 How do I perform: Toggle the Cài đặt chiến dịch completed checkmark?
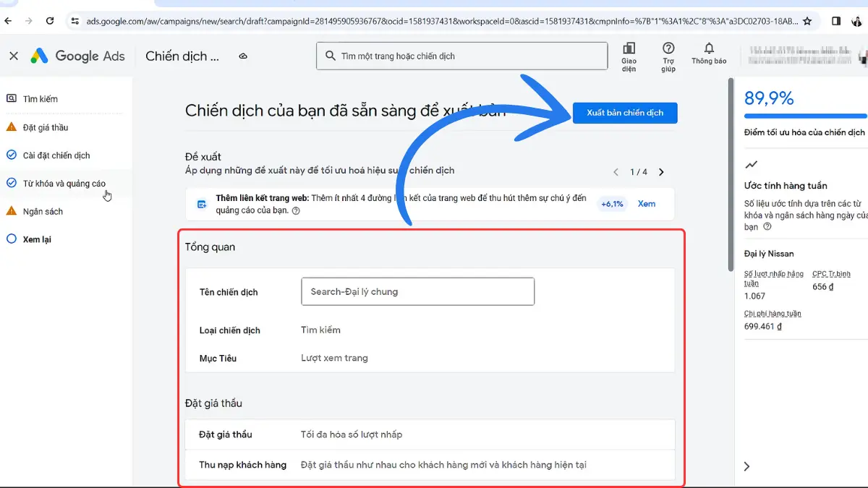point(11,155)
